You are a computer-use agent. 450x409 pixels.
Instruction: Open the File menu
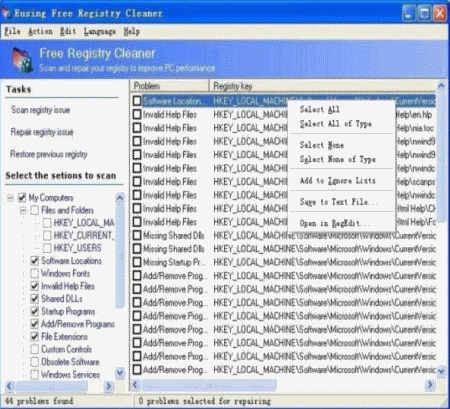coord(12,31)
